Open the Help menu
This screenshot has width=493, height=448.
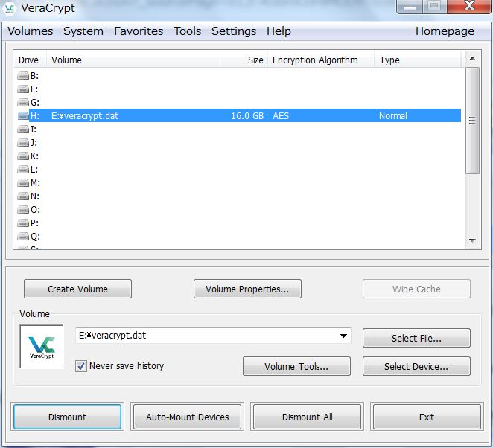click(279, 31)
